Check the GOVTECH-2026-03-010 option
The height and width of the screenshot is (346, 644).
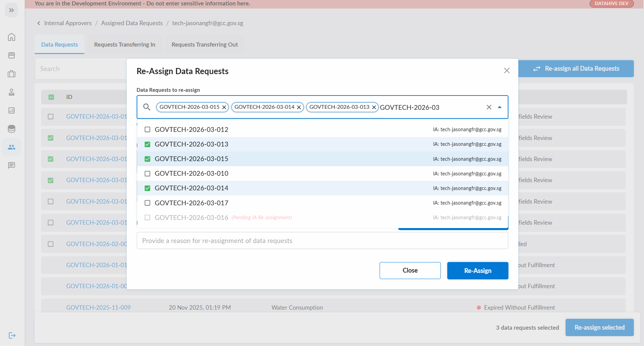[x=147, y=174]
